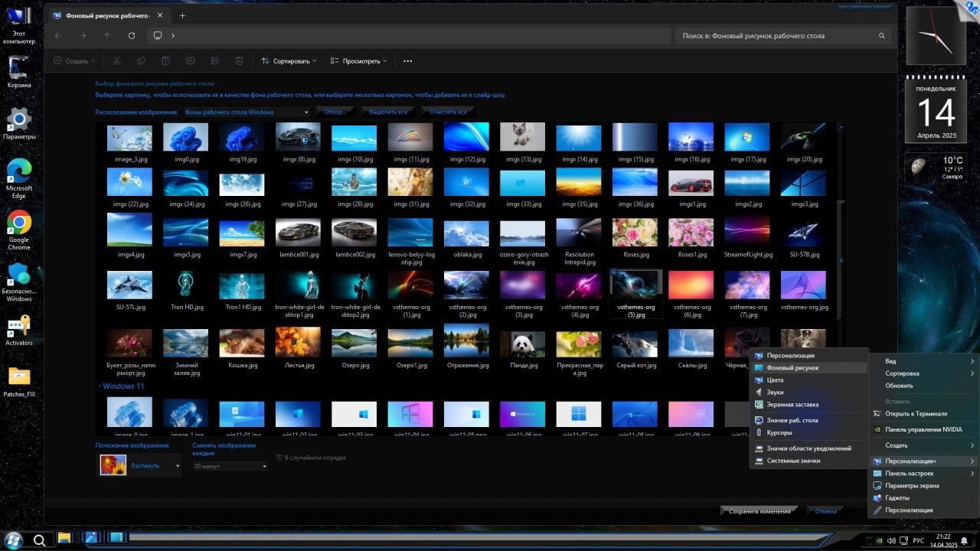Select Фоновый рисунок in the submenu

(808, 368)
